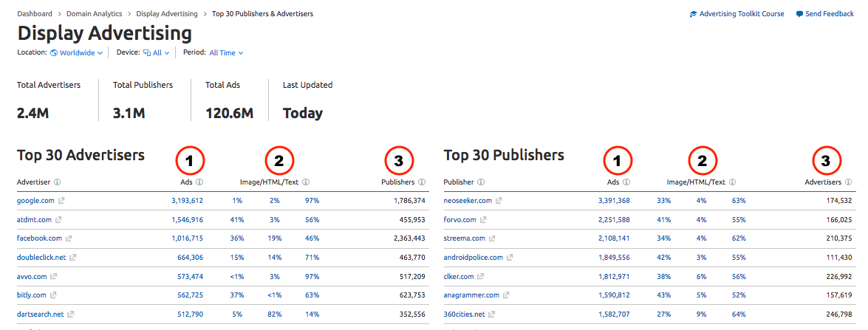Click Ads info icon in Top 30 Publishers
Viewport: 868px width, 330px height.
coord(626,182)
